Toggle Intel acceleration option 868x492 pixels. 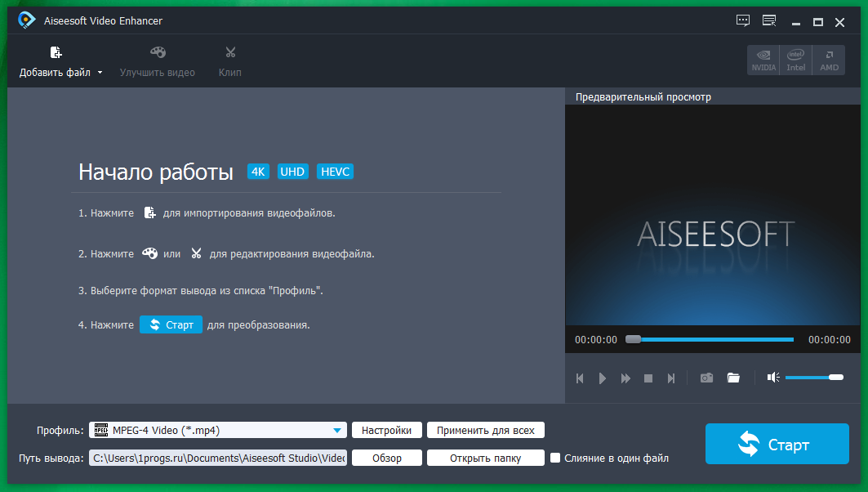(x=795, y=60)
